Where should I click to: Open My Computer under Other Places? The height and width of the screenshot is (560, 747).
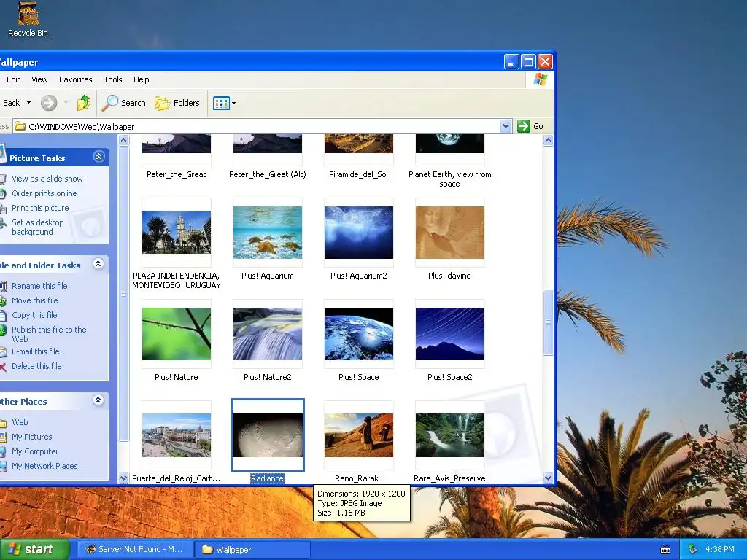[35, 451]
